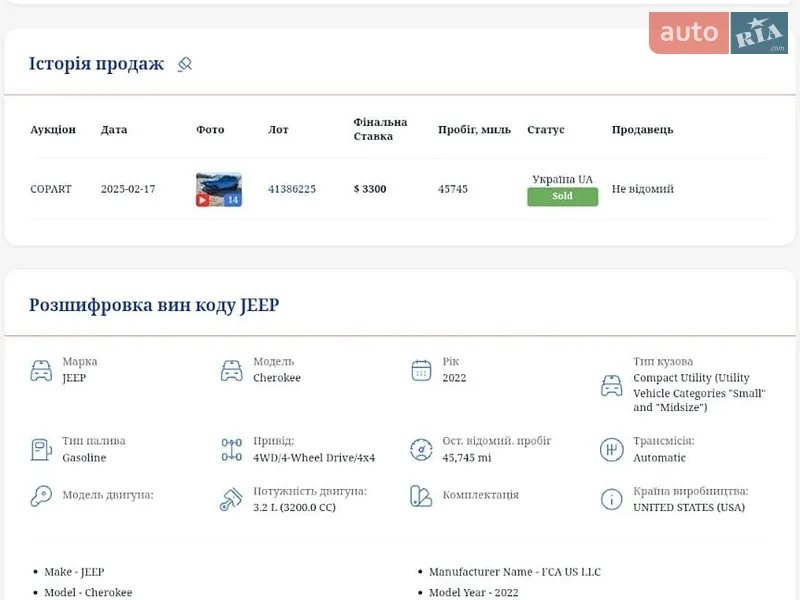Click the odometer icon for Ост. відомий пробіг

pos(421,450)
